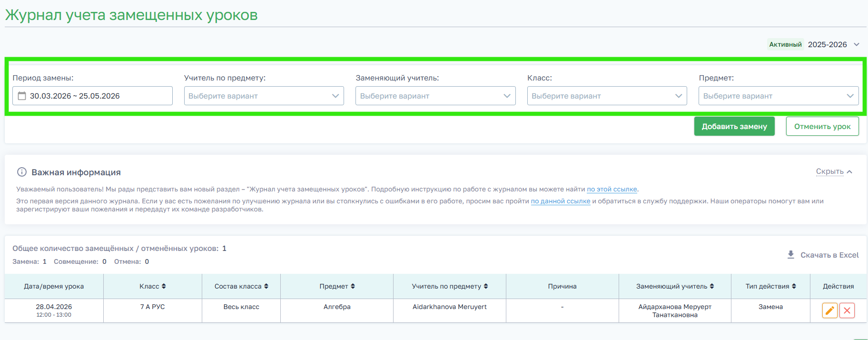Click the info icon beside Важная информация
This screenshot has width=868, height=340.
pyautogui.click(x=22, y=172)
